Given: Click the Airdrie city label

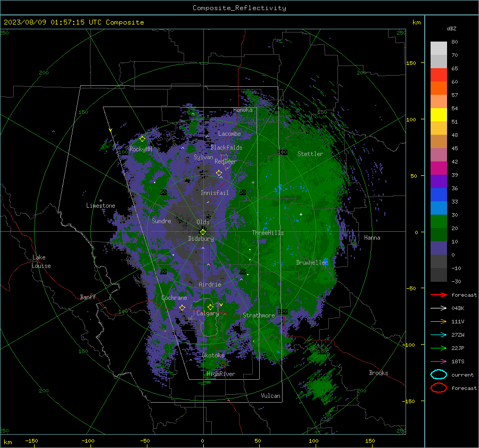Looking at the screenshot, I should click(x=210, y=284).
